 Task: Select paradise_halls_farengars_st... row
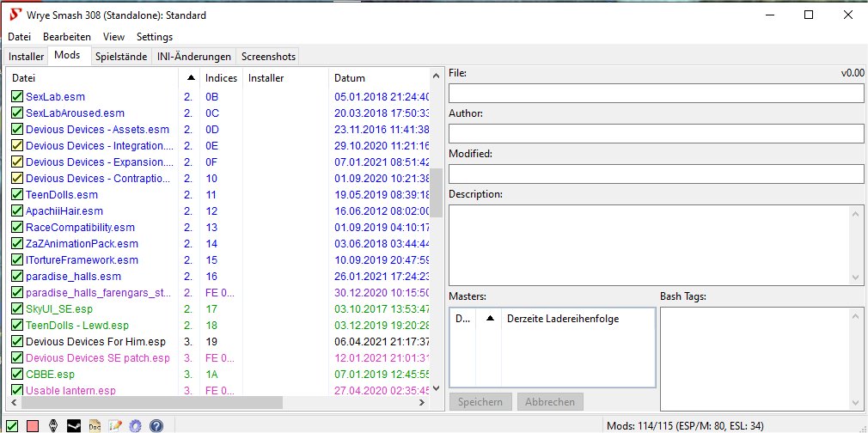click(x=219, y=293)
